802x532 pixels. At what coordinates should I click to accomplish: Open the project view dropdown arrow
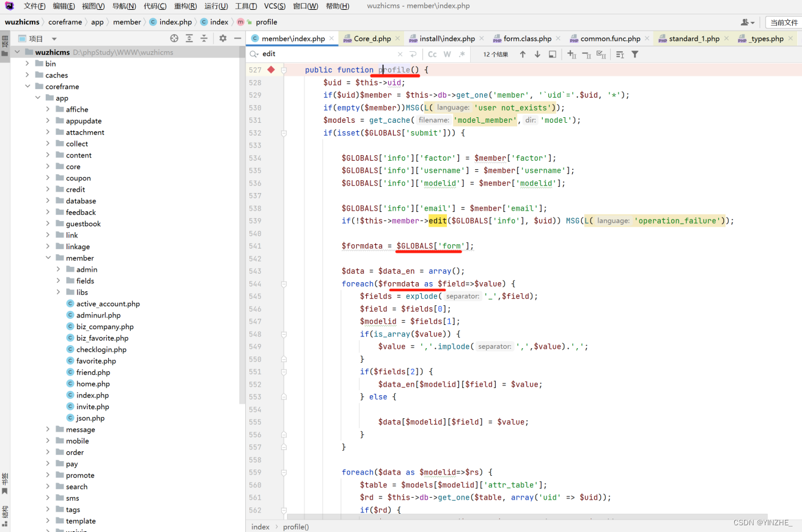[x=54, y=38]
